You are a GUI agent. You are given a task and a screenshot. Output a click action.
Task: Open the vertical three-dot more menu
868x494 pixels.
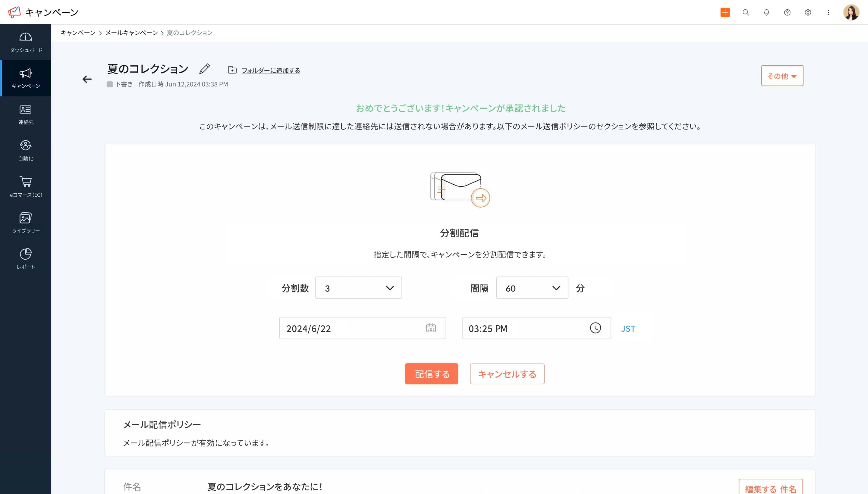pos(828,12)
